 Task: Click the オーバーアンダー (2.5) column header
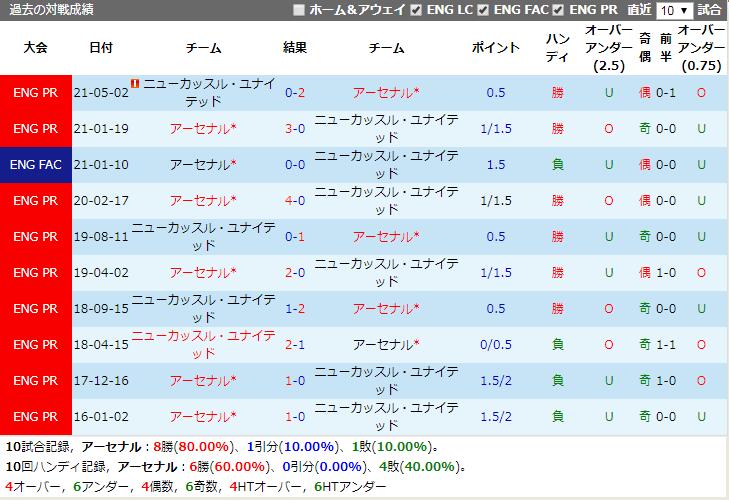pyautogui.click(x=609, y=47)
